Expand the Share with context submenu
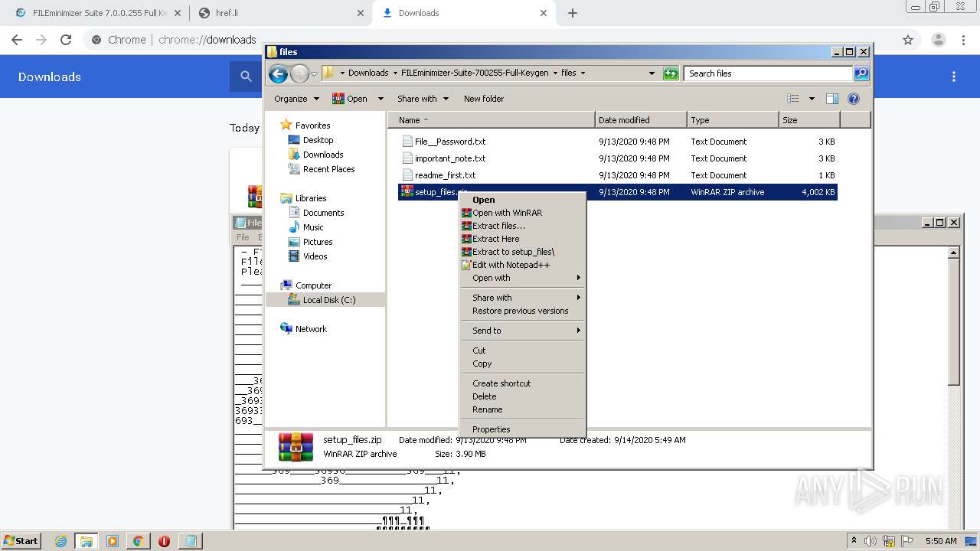Image resolution: width=980 pixels, height=551 pixels. point(522,298)
